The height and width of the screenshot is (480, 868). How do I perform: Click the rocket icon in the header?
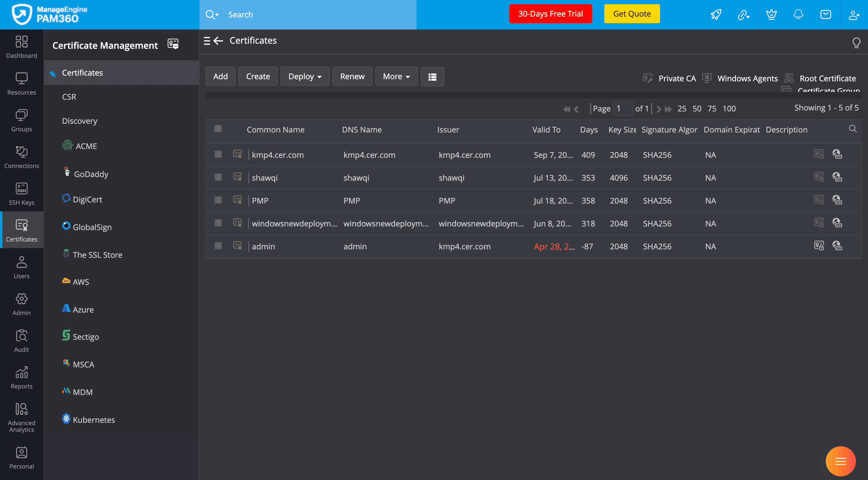(716, 14)
